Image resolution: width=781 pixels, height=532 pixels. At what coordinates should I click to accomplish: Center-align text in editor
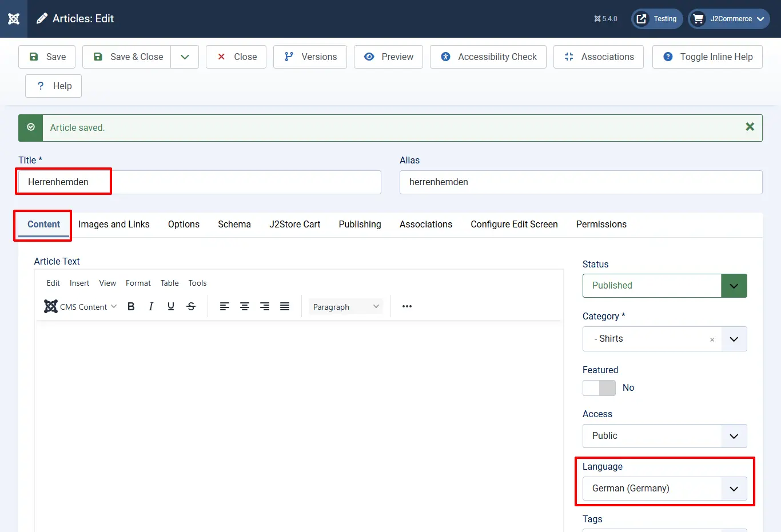pyautogui.click(x=245, y=306)
